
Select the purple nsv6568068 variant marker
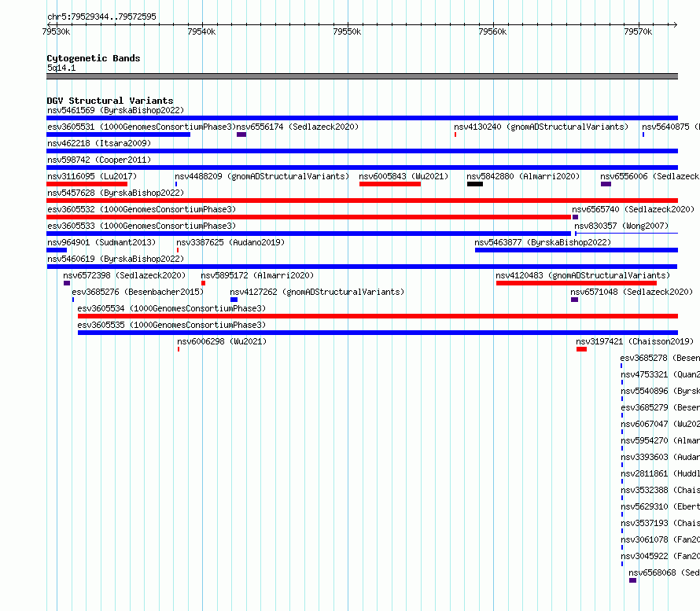coord(632,580)
